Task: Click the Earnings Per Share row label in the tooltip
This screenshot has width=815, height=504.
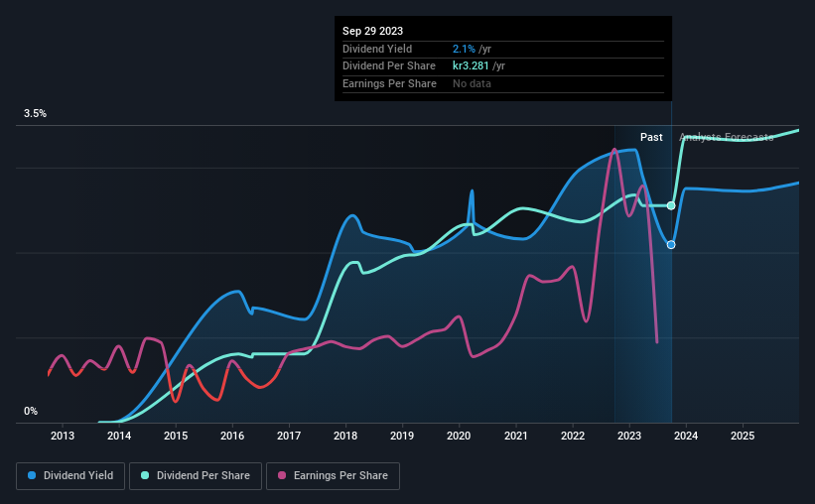Action: [x=389, y=83]
